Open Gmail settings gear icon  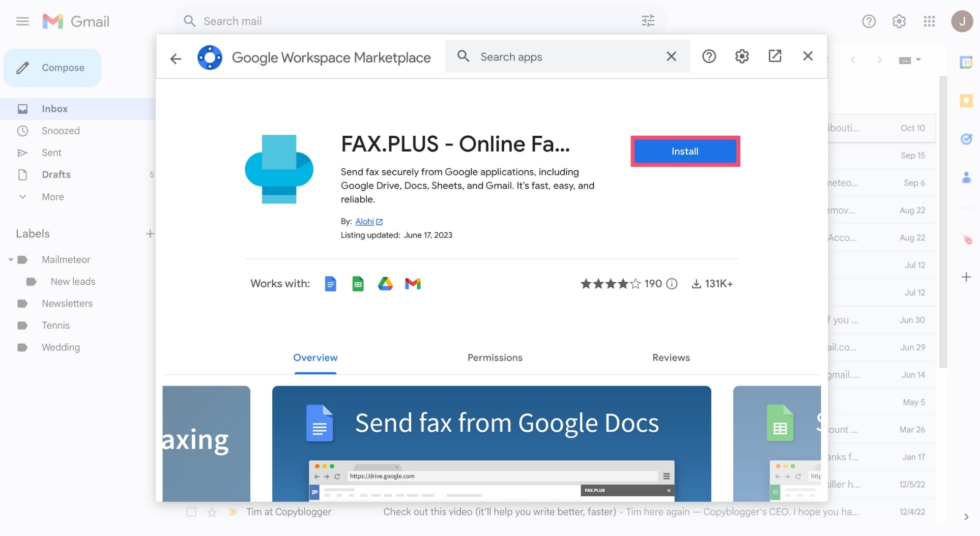(899, 21)
